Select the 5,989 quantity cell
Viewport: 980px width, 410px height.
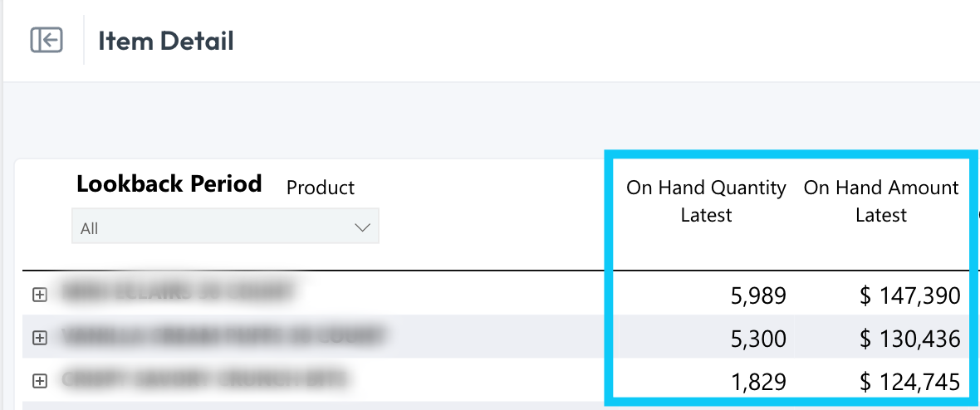pyautogui.click(x=758, y=295)
